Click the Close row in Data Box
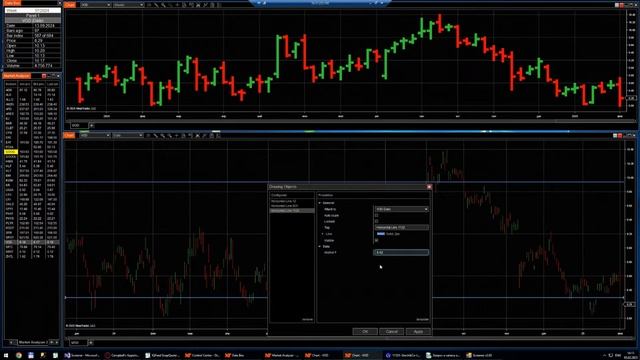The image size is (640, 360). [33, 60]
